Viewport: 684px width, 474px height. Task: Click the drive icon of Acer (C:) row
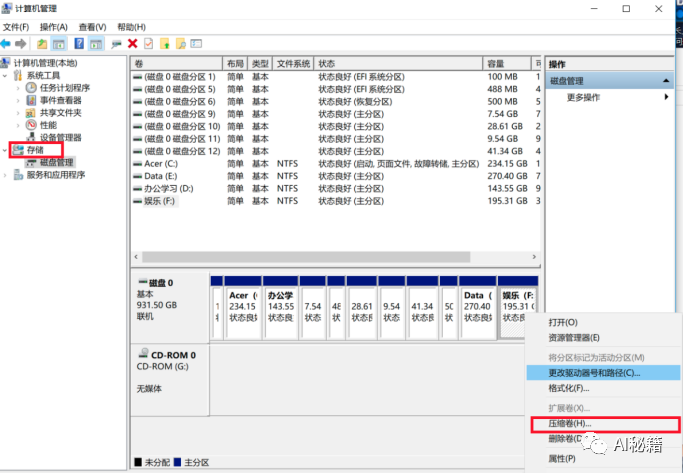point(137,164)
